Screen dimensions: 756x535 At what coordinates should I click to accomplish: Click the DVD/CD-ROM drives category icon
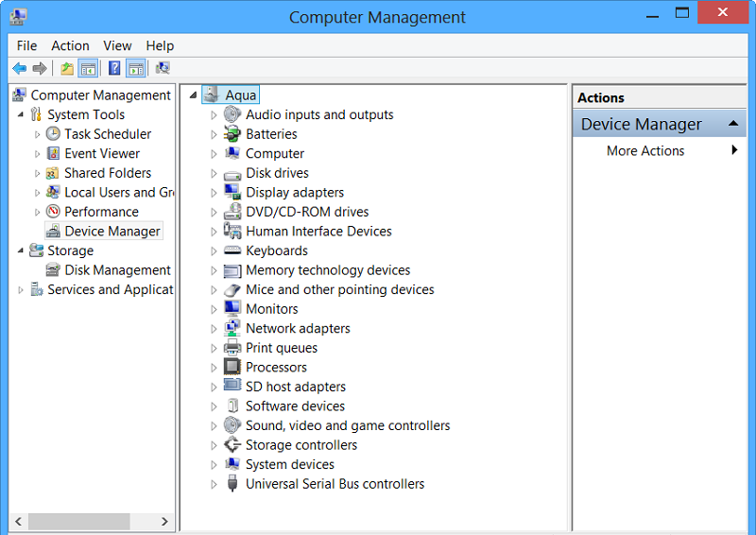[x=232, y=212]
